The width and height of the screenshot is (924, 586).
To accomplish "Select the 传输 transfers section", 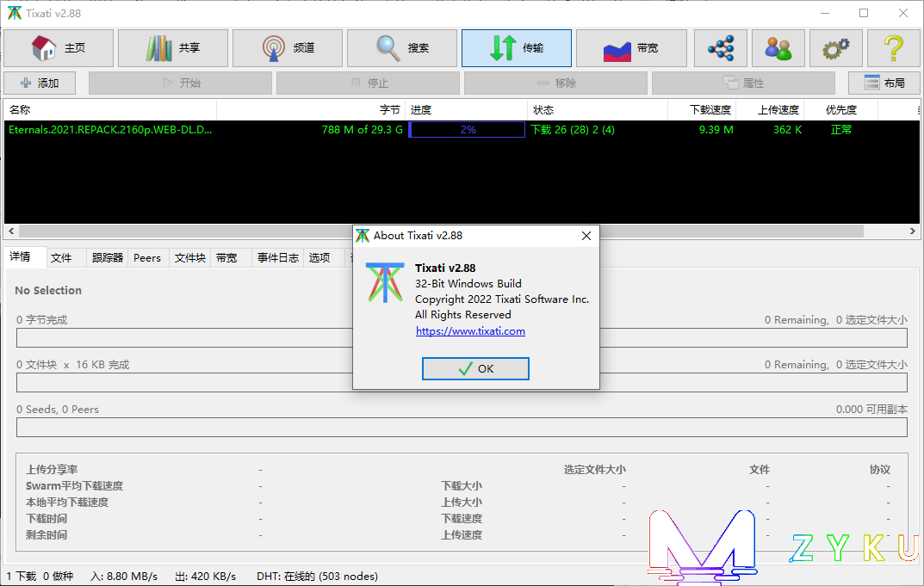I will [x=516, y=47].
